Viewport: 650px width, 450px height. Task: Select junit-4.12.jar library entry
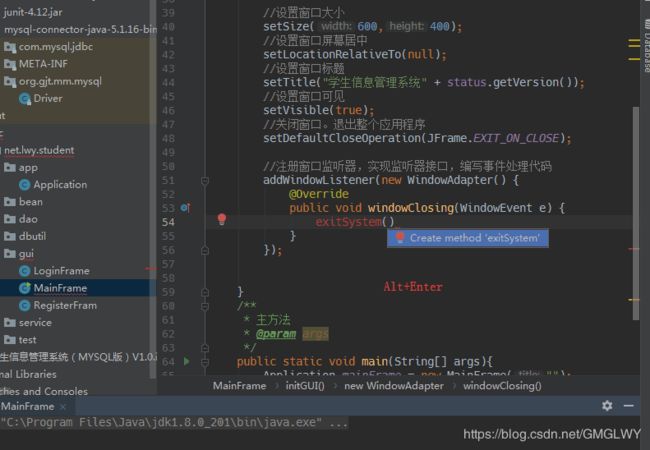tap(32, 12)
